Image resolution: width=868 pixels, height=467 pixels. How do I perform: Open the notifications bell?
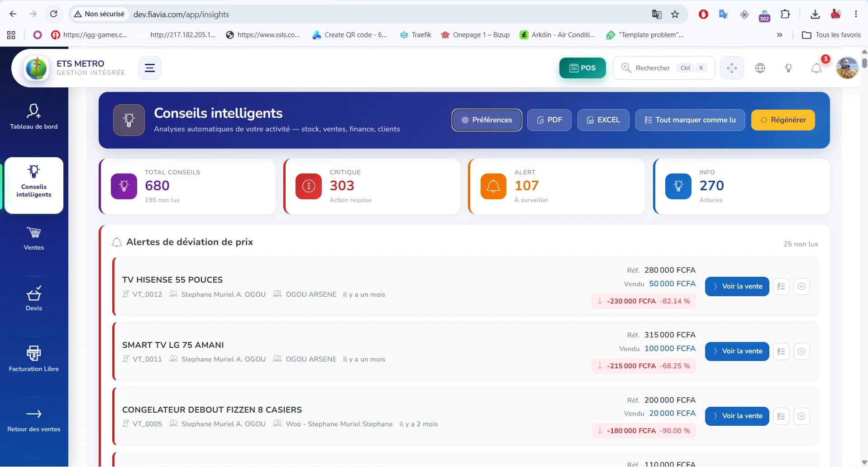pos(816,68)
